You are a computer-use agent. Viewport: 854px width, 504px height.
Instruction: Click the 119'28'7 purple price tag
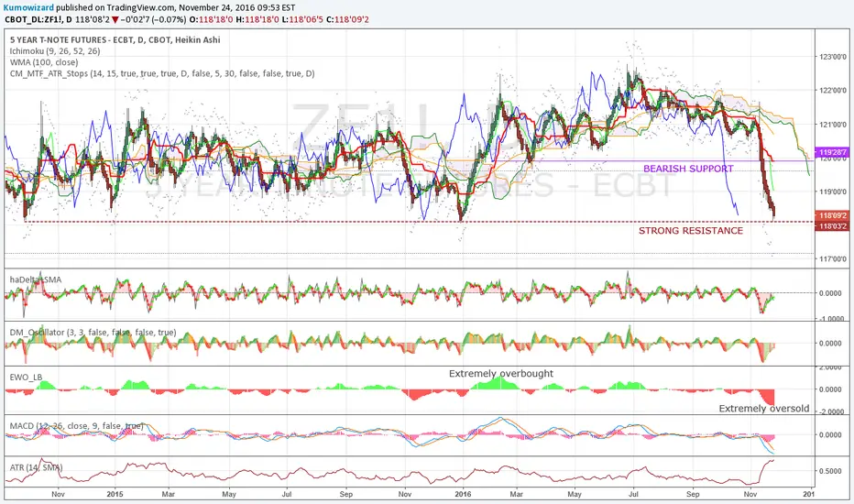(831, 152)
